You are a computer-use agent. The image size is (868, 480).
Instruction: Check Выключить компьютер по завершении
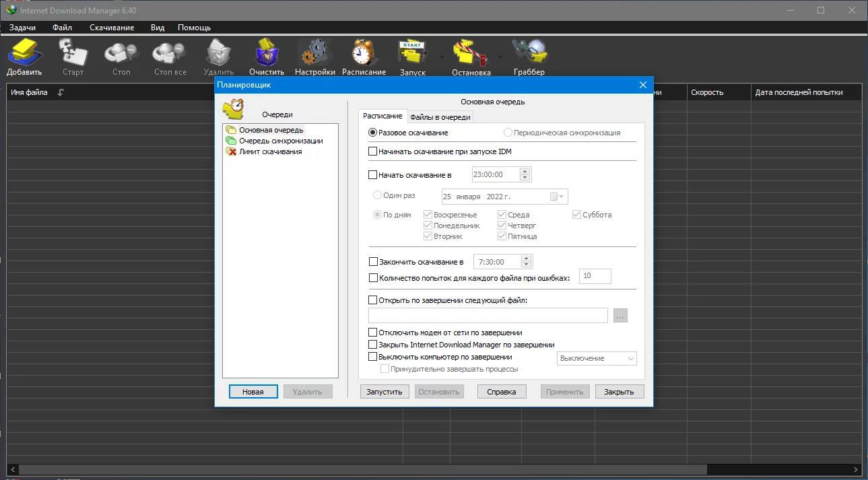click(x=373, y=357)
